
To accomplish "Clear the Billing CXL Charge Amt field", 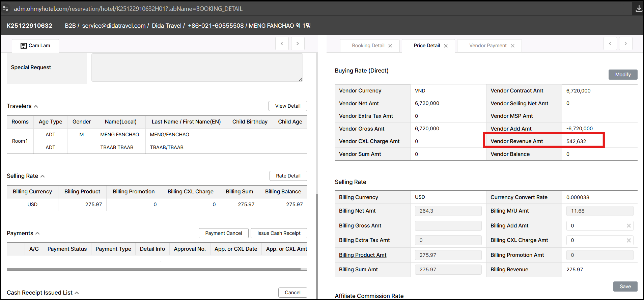I will [628, 240].
